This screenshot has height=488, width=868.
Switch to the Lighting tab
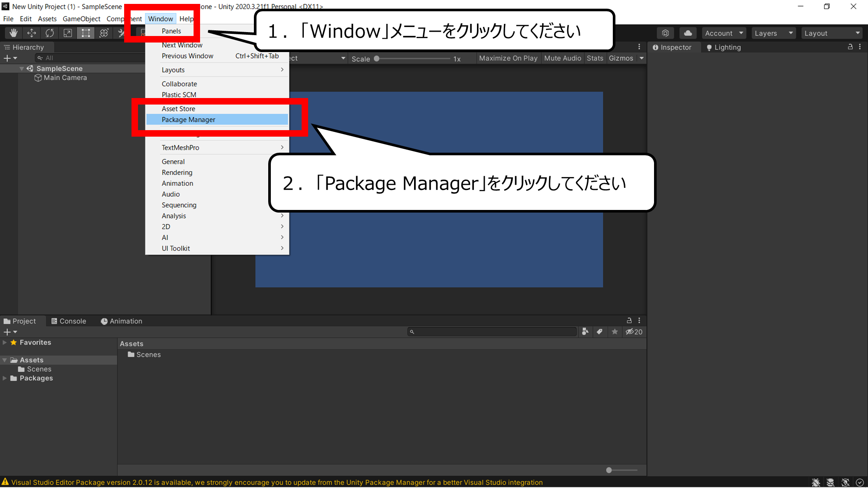pyautogui.click(x=723, y=47)
